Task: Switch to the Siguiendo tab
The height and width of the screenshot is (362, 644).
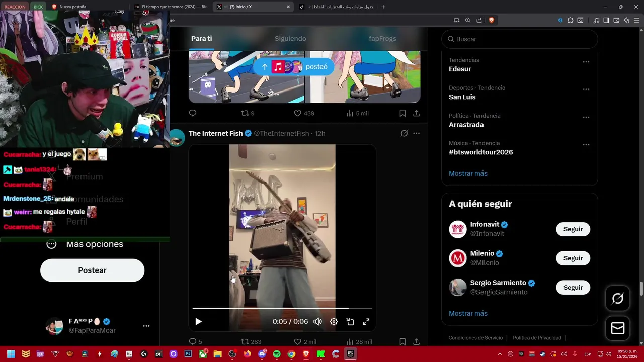Action: click(290, 39)
